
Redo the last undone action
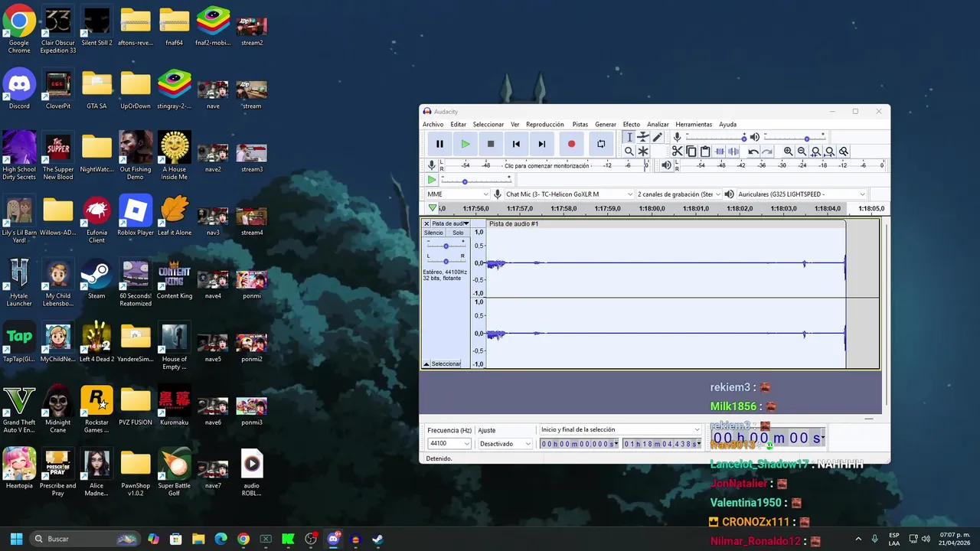pyautogui.click(x=767, y=152)
